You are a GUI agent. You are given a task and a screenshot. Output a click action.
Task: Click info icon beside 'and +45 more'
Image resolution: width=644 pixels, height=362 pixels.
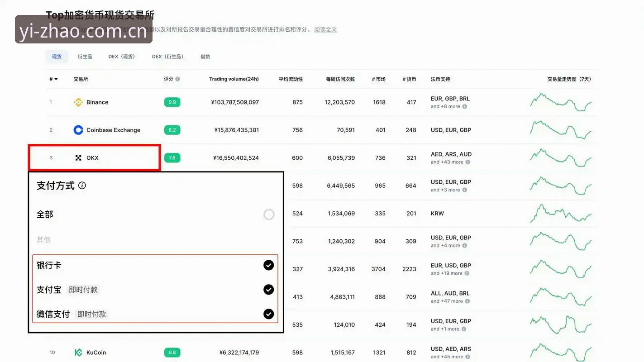click(x=467, y=357)
